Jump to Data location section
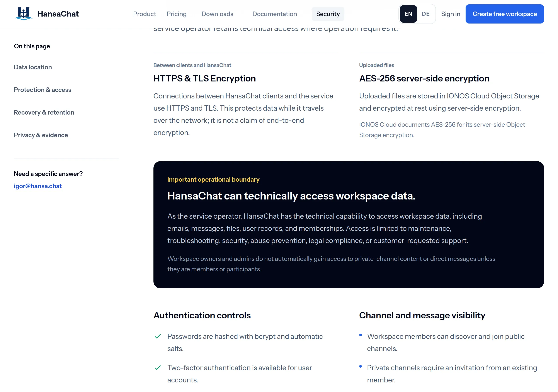558x392 pixels. 33,67
